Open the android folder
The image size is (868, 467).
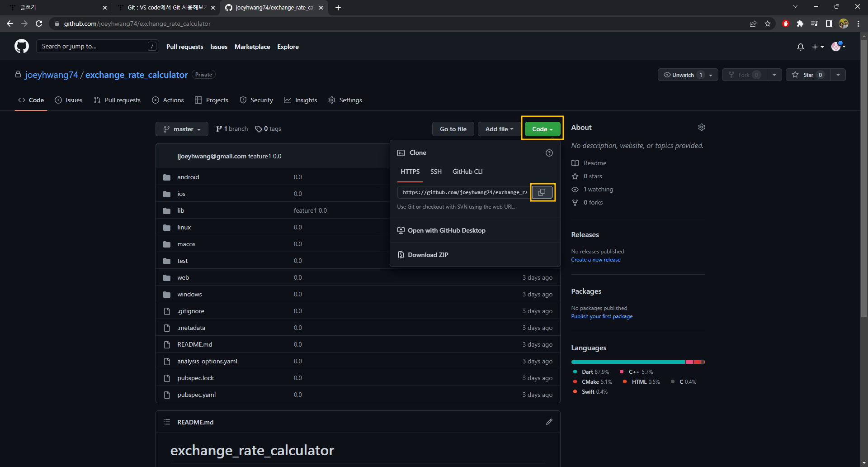(188, 177)
